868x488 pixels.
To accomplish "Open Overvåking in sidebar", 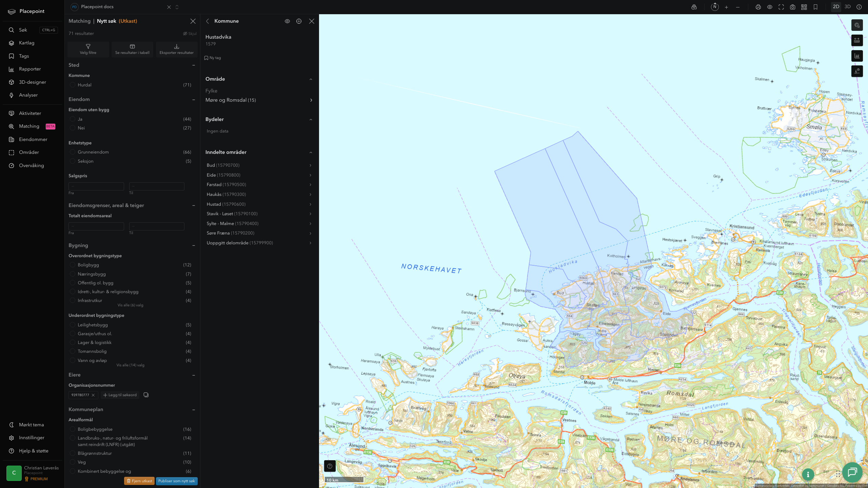I will 31,166.
